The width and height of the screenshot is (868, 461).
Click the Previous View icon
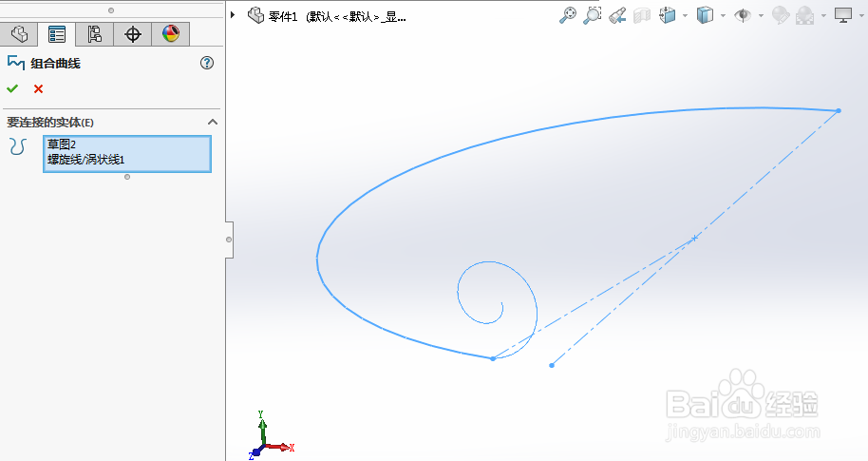pos(616,15)
